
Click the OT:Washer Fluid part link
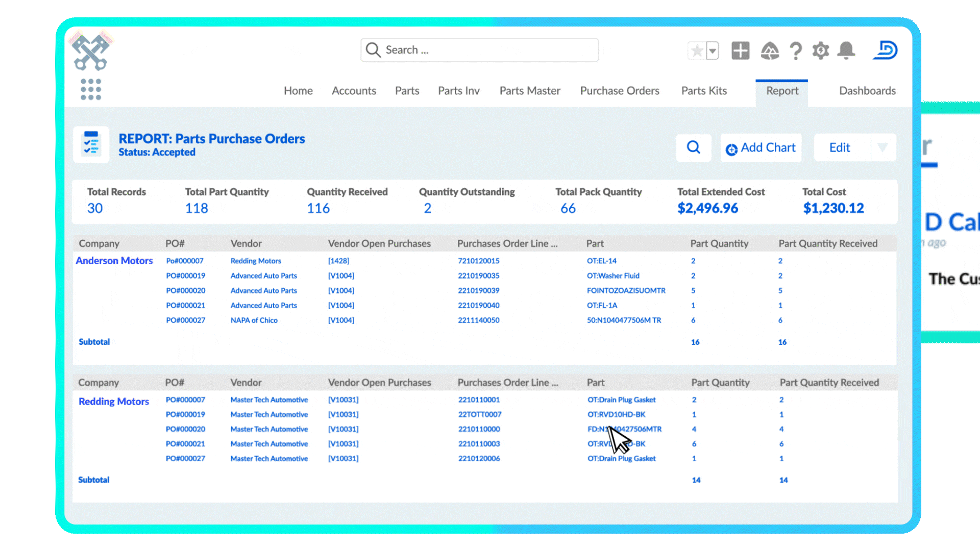click(613, 275)
